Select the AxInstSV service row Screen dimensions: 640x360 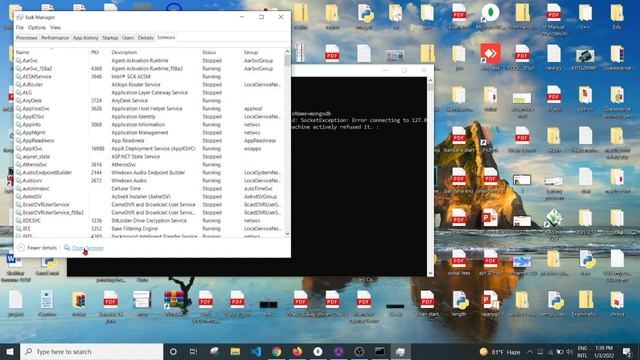tap(149, 196)
